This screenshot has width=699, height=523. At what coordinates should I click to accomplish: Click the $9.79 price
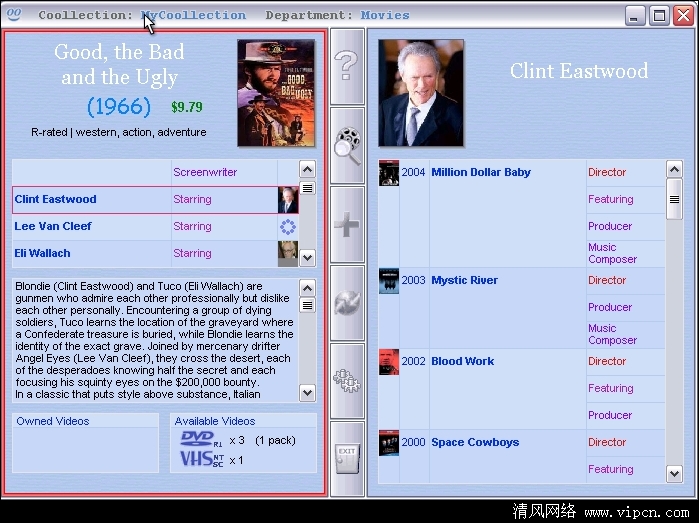point(187,107)
